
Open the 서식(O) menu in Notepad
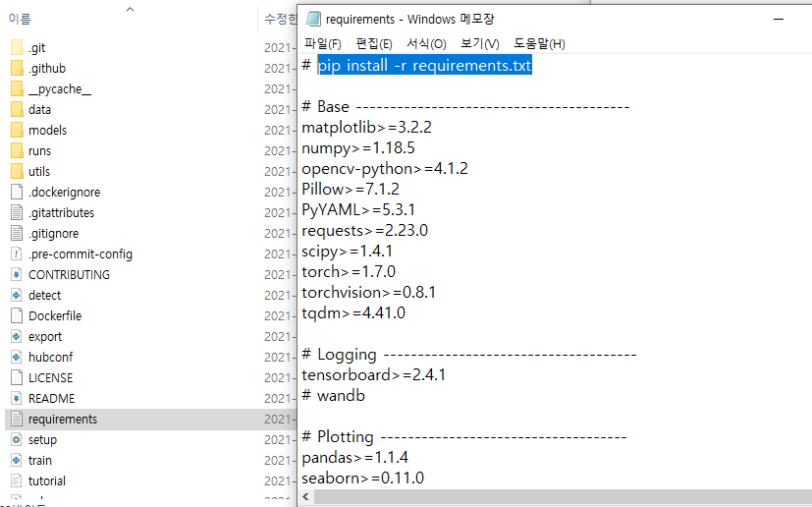[426, 44]
